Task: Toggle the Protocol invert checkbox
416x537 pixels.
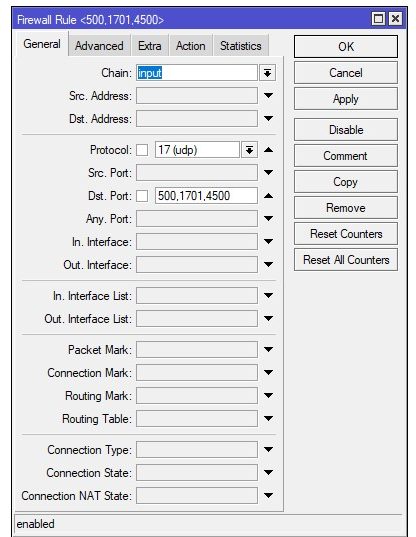Action: pyautogui.click(x=142, y=150)
